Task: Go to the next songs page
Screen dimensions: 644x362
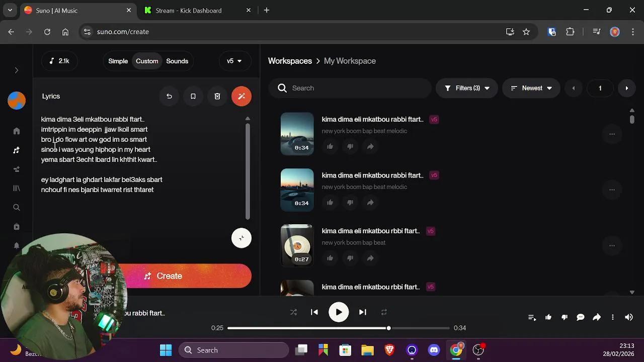Action: coord(626,88)
